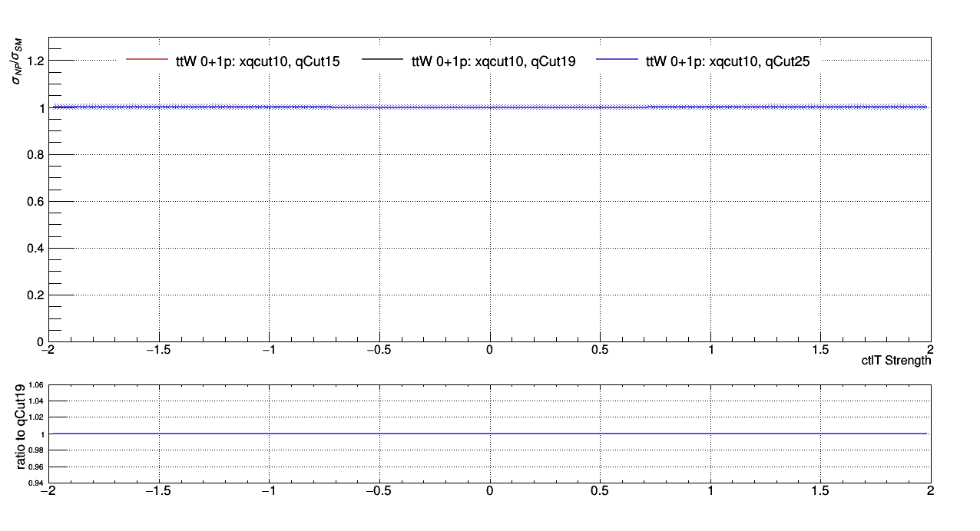Click ratio panel x-axis tick label −0.5
980x531 pixels.
pos(379,491)
